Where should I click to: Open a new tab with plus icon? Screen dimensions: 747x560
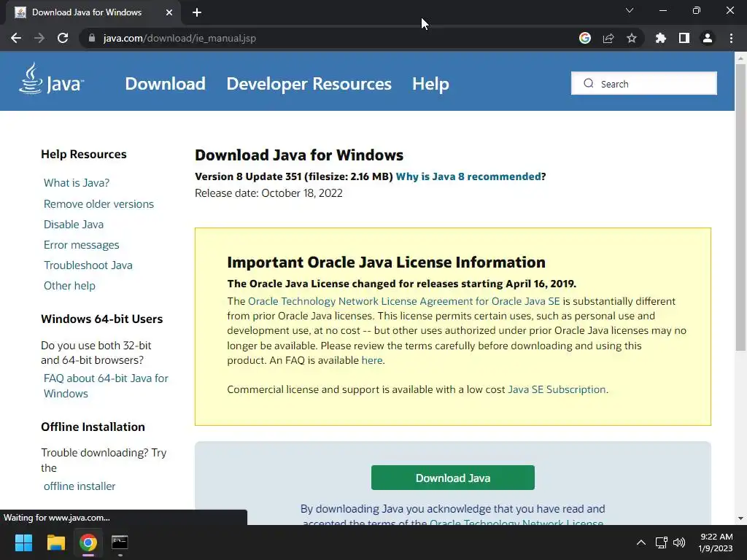point(197,12)
